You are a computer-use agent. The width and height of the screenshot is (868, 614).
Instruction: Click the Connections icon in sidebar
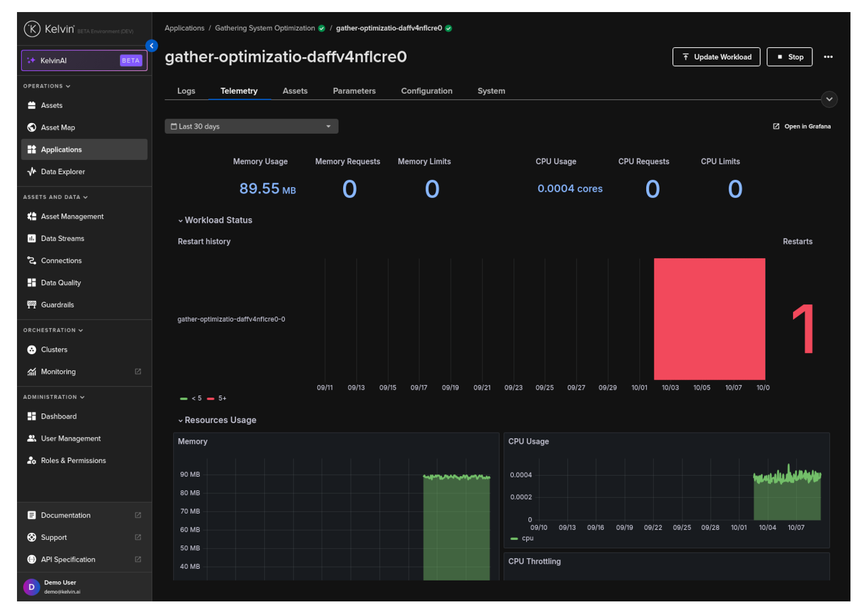point(32,261)
